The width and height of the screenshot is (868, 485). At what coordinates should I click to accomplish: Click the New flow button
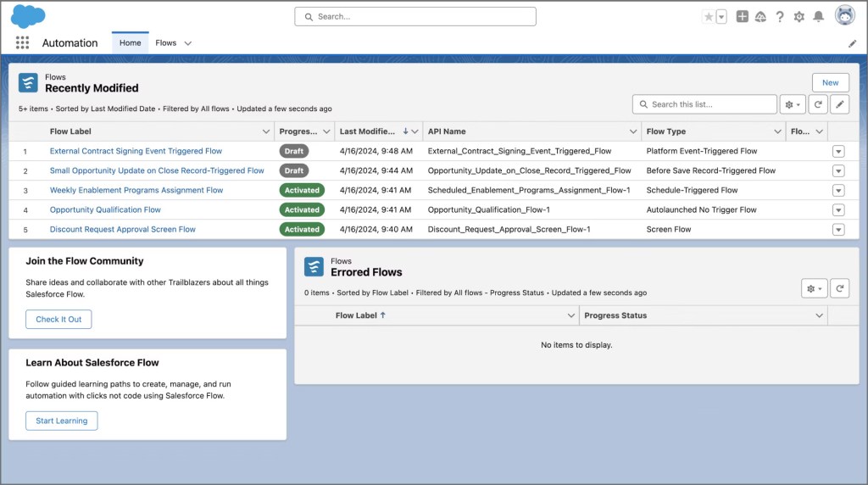(x=830, y=82)
